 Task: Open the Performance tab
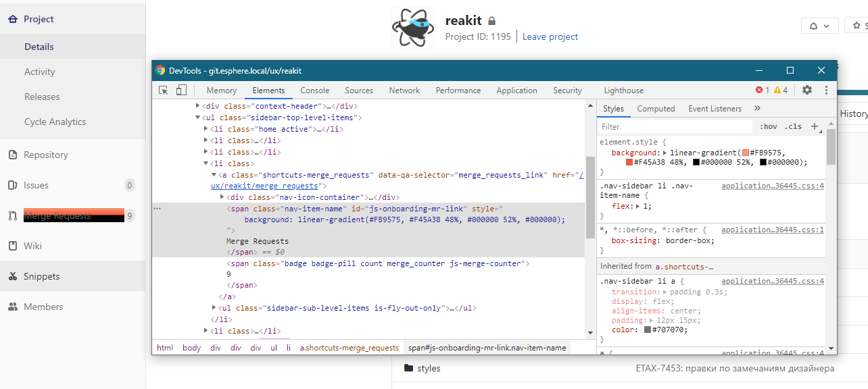(x=458, y=90)
